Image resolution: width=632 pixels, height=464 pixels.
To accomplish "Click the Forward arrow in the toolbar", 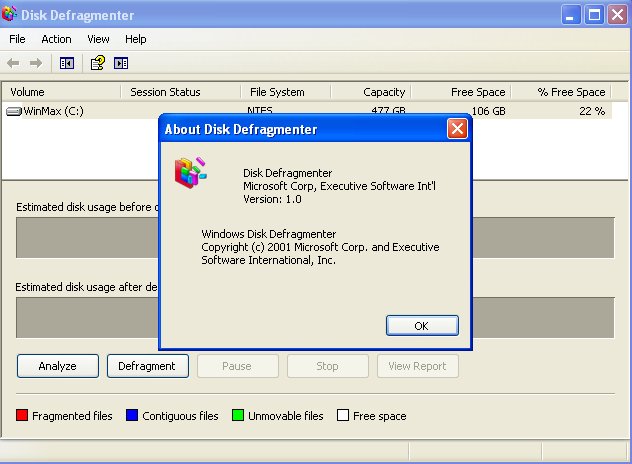I will (x=36, y=63).
